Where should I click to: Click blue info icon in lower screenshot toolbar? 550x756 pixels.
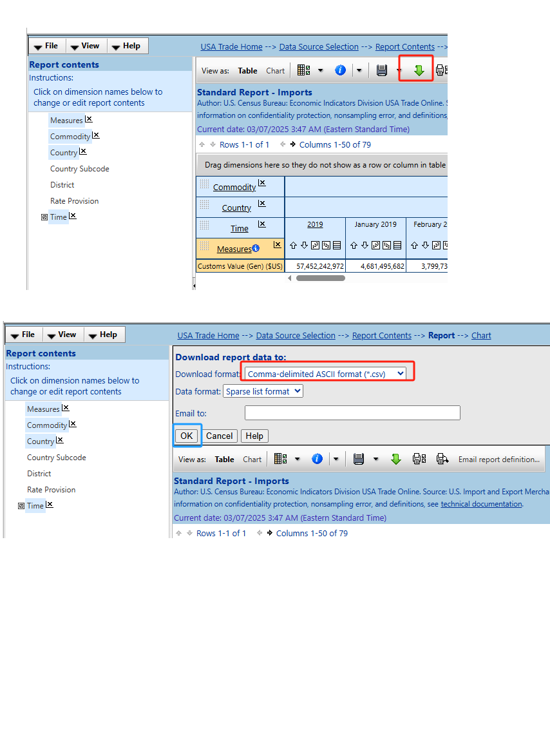click(317, 459)
